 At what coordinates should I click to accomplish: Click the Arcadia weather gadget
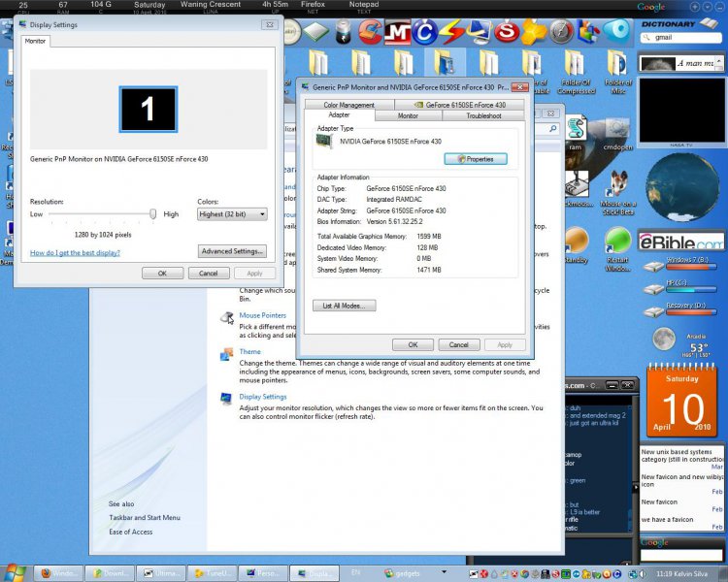[680, 343]
